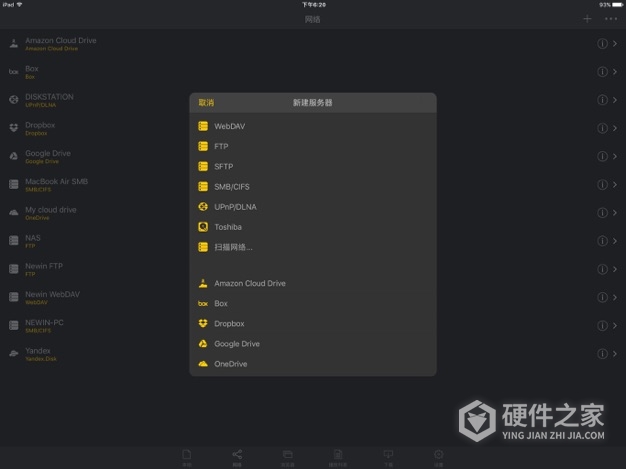
Task: Open the Newin WebDAV server entry
Action: coord(313,297)
